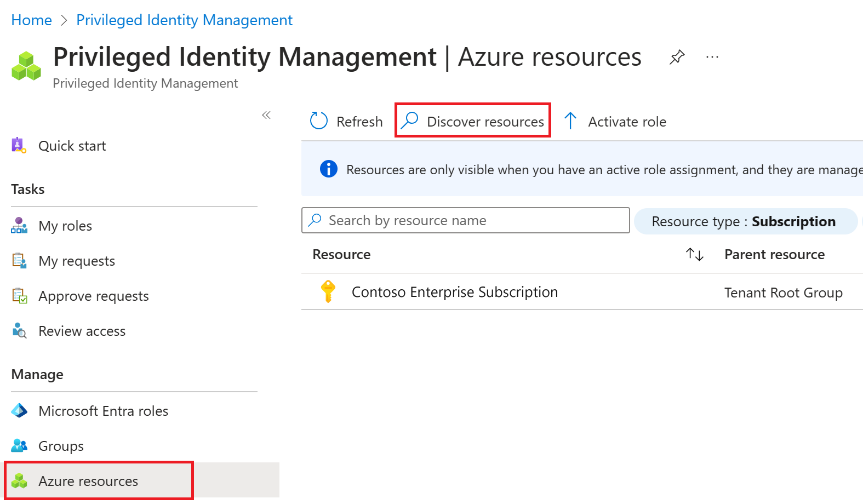The image size is (863, 504).
Task: Select Discover resources in toolbar
Action: coord(473,121)
